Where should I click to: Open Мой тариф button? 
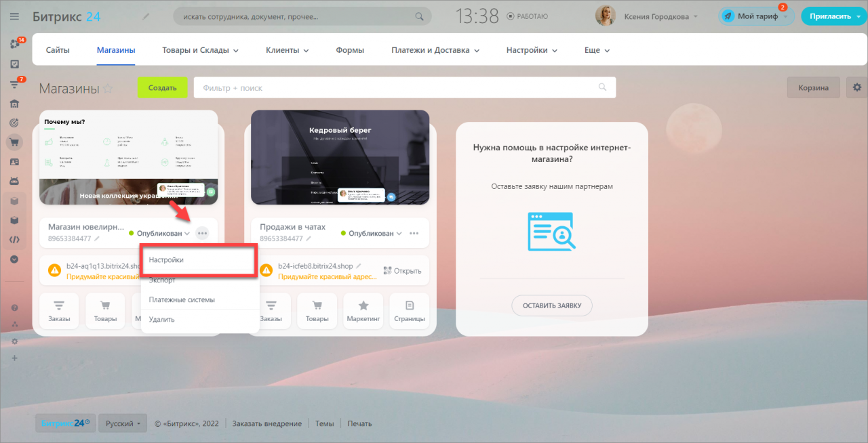756,16
